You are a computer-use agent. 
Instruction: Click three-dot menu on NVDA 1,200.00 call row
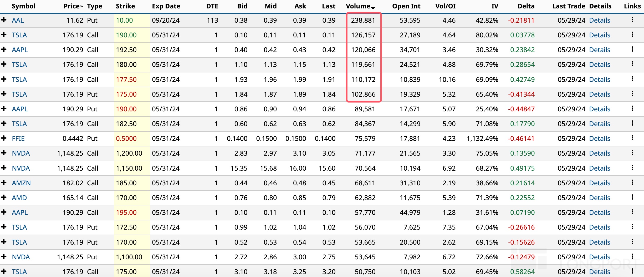[632, 153]
